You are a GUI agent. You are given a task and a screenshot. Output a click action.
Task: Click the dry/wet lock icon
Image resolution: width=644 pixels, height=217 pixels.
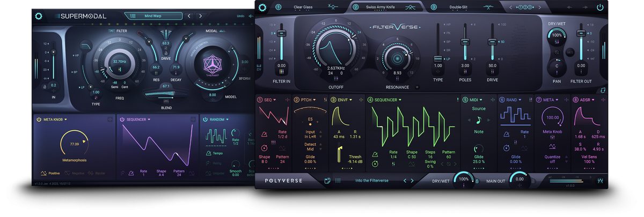(477, 181)
